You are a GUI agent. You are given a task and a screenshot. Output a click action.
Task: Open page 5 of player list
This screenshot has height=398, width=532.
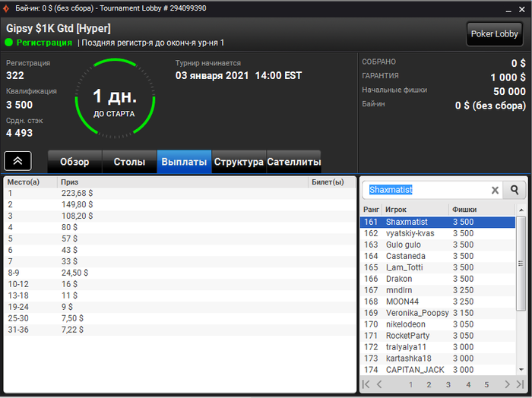pos(486,385)
